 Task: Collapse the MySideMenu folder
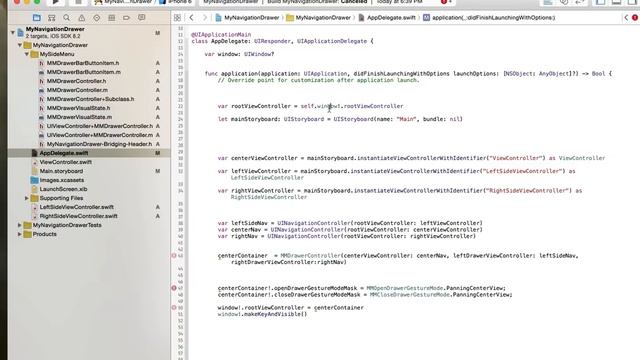tap(27, 54)
